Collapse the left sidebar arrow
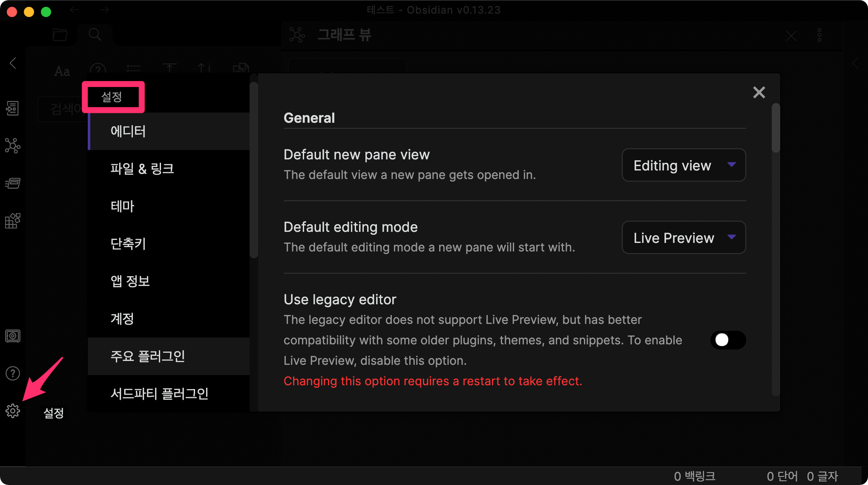Screen dimensions: 868x485 click(x=13, y=63)
